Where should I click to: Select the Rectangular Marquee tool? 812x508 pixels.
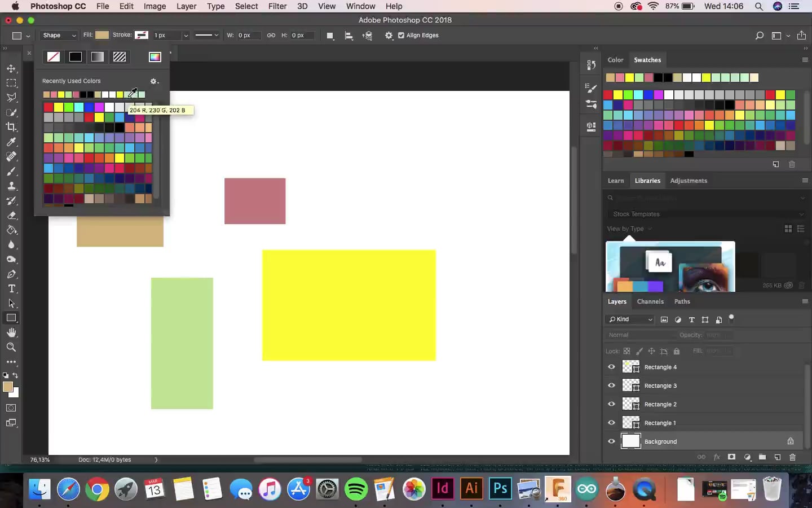[x=11, y=83]
